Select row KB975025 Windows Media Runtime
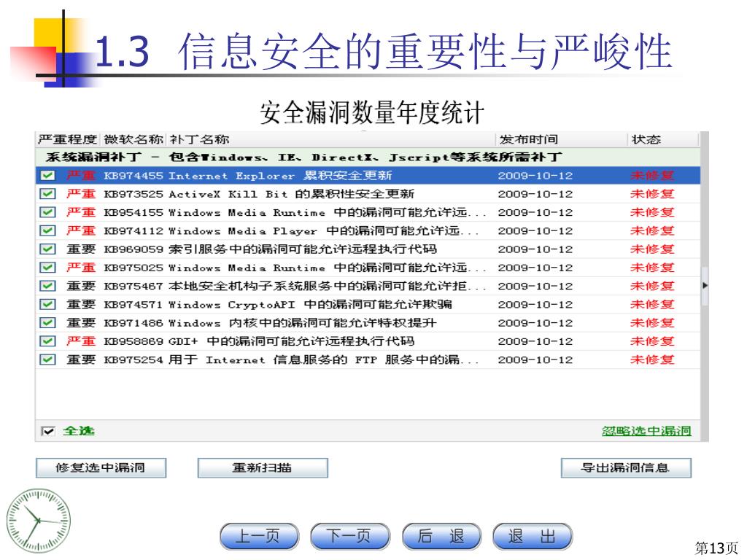This screenshot has height=560, width=747. (x=368, y=268)
